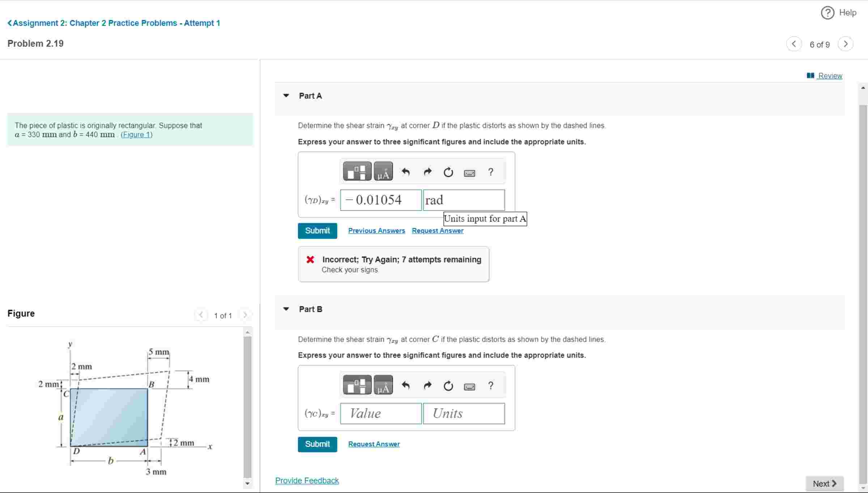
Task: Open the symbols (µÅ) palette in Part A
Action: [x=383, y=171]
